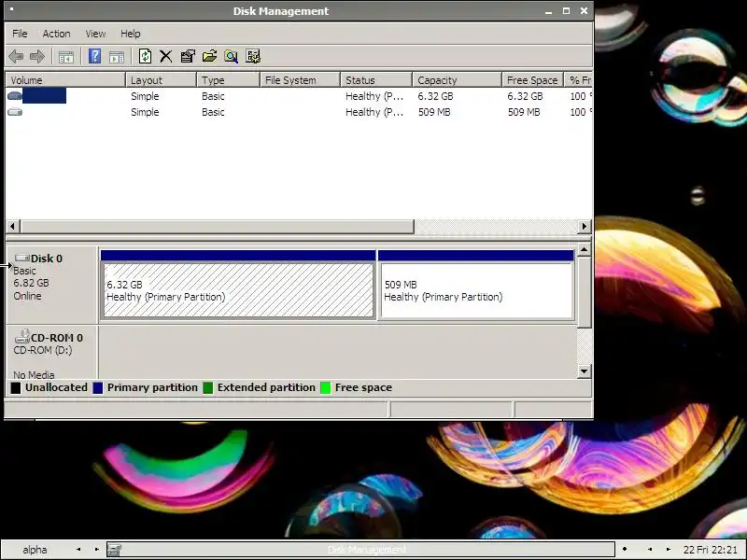Select the CD-ROM 0 header panel

click(x=51, y=353)
